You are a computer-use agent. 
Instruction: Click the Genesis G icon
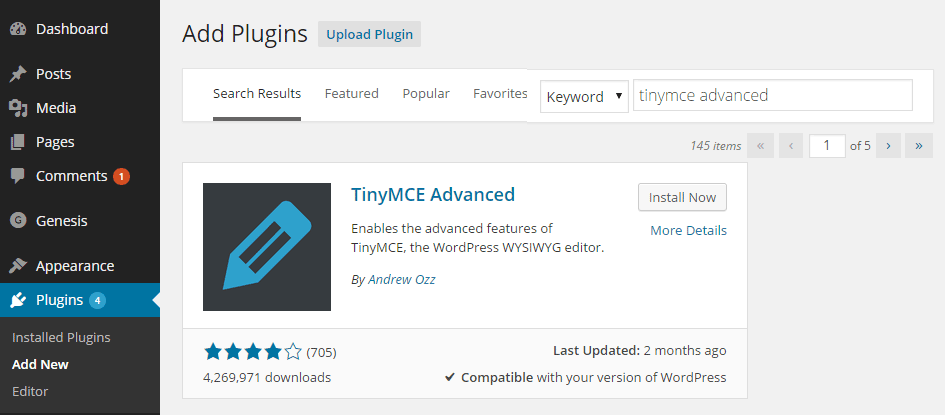click(17, 221)
